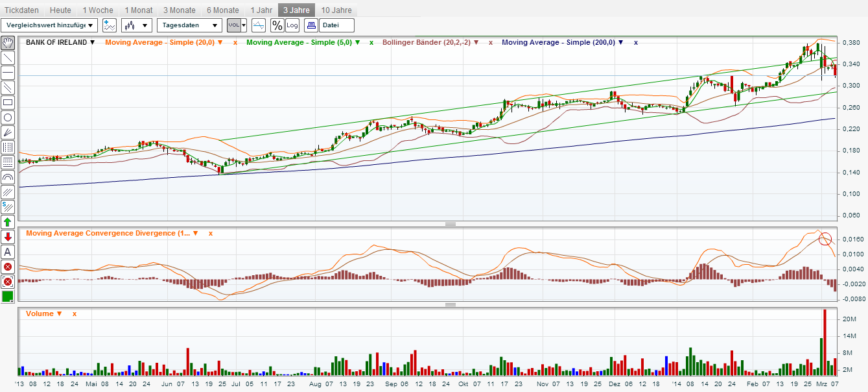Open BANK OF IRELAND series dropdown
This screenshot has height=392, width=868.
tap(92, 42)
